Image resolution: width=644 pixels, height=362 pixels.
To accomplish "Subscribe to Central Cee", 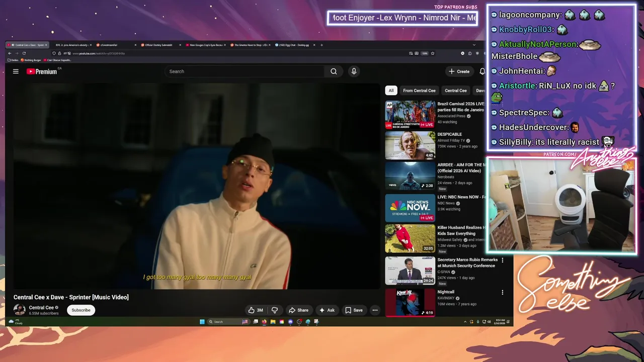I will [81, 310].
